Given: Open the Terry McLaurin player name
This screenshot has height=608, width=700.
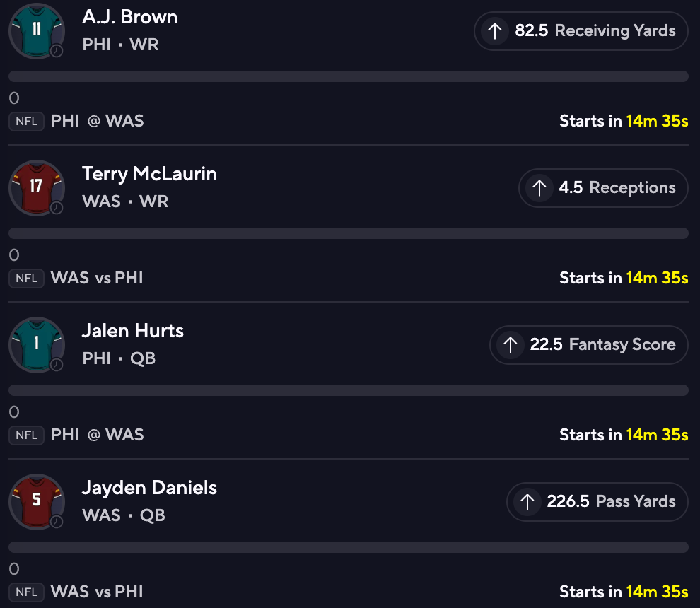Looking at the screenshot, I should tap(149, 174).
